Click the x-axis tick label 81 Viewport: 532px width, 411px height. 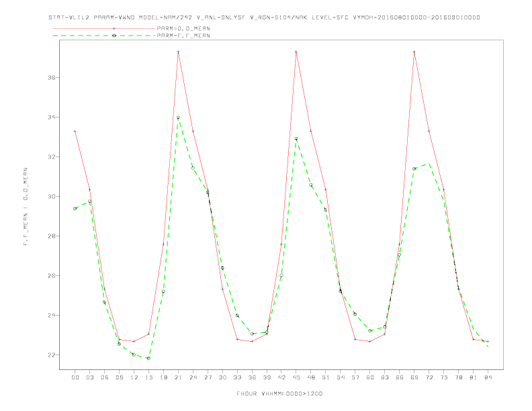(474, 377)
